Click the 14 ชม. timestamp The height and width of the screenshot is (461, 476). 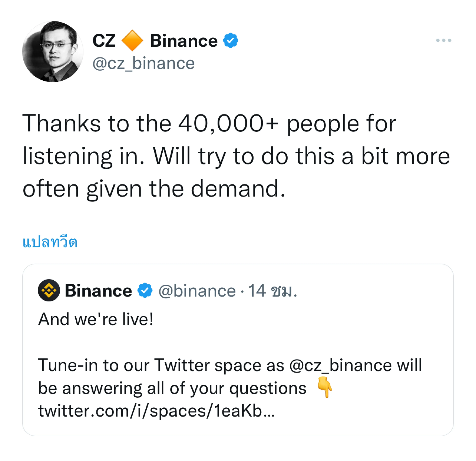tap(272, 291)
